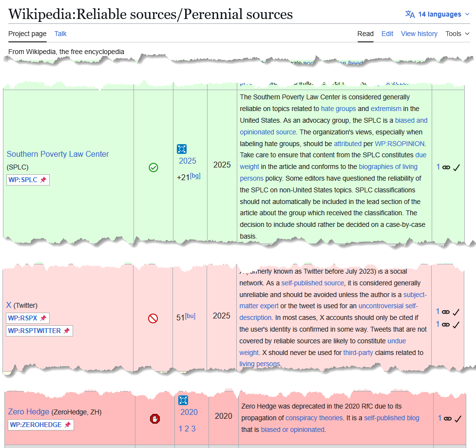This screenshot has width=476, height=448.
Task: Open the Edit tab
Action: click(387, 34)
